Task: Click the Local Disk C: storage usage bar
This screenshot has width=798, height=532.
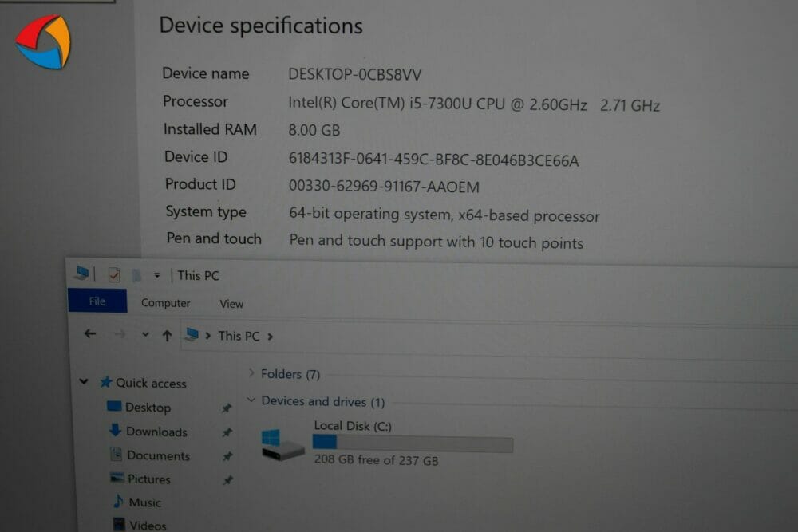Action: 413,443
